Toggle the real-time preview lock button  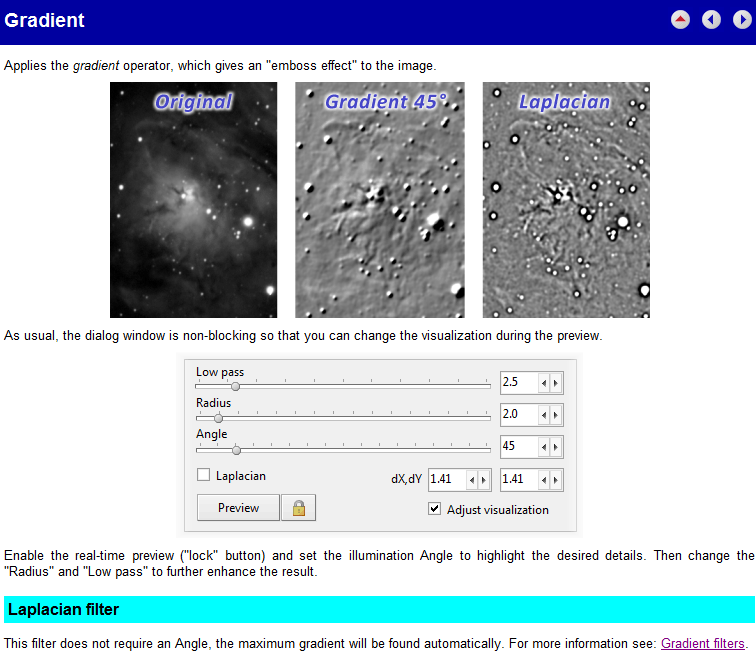tap(298, 508)
